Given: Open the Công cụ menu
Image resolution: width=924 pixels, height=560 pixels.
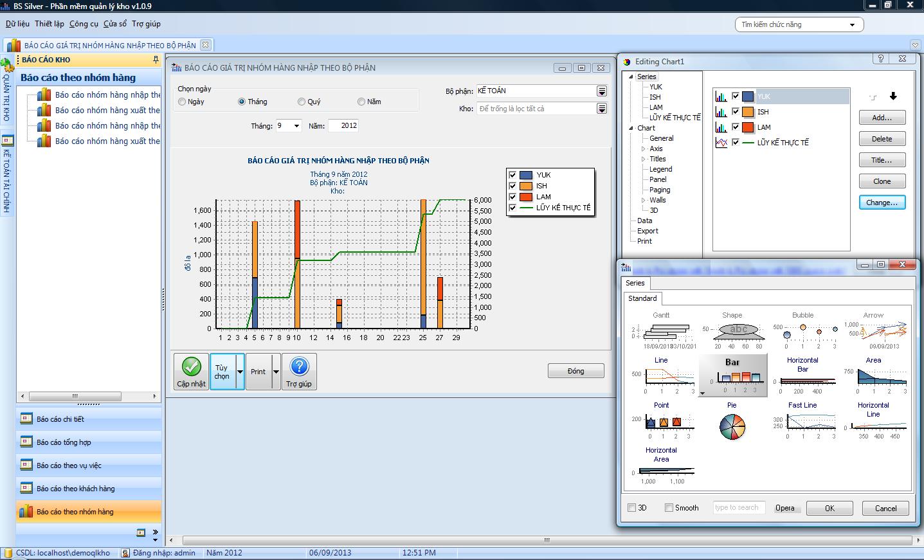Looking at the screenshot, I should coord(84,24).
